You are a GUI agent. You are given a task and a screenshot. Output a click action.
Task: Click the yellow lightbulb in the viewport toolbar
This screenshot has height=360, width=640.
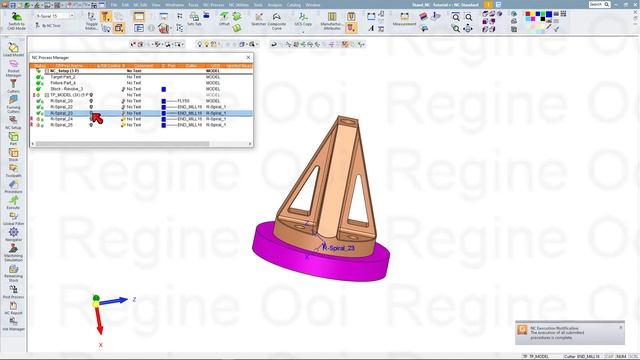click(207, 44)
